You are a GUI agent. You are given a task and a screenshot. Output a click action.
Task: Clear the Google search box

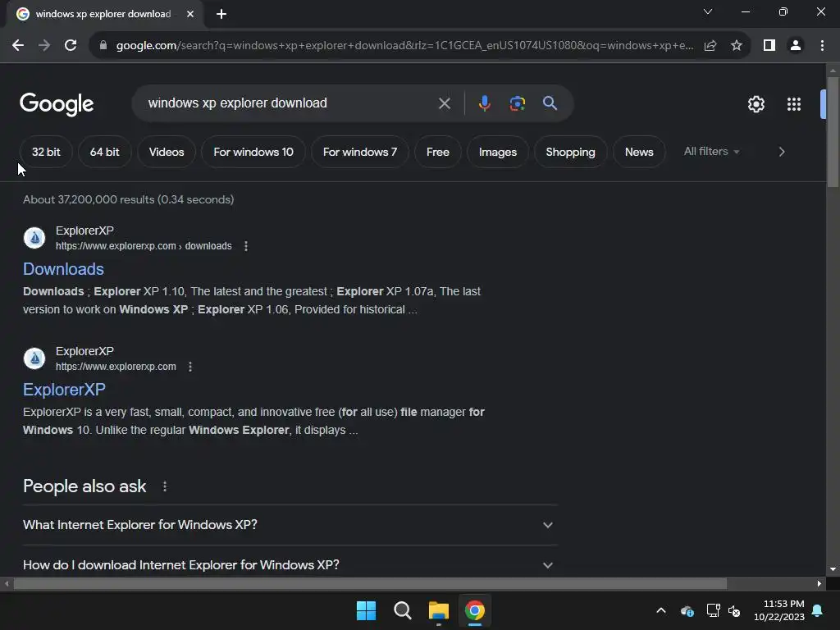click(444, 103)
